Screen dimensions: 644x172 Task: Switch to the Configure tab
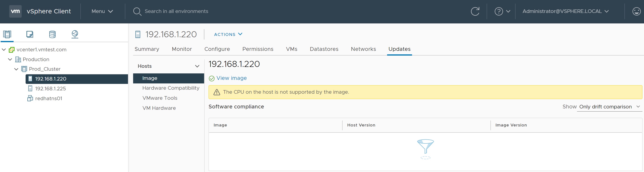pyautogui.click(x=217, y=49)
